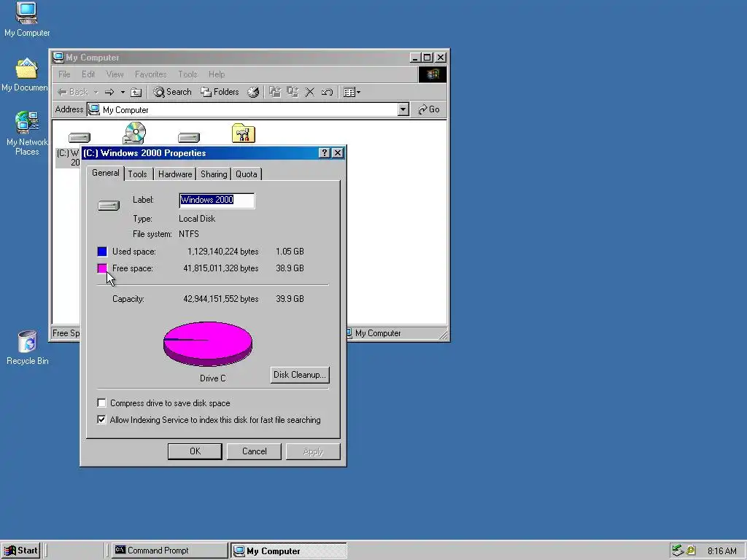Click the "39.9 GB" capacity size text
The height and width of the screenshot is (560, 747).
coord(290,299)
